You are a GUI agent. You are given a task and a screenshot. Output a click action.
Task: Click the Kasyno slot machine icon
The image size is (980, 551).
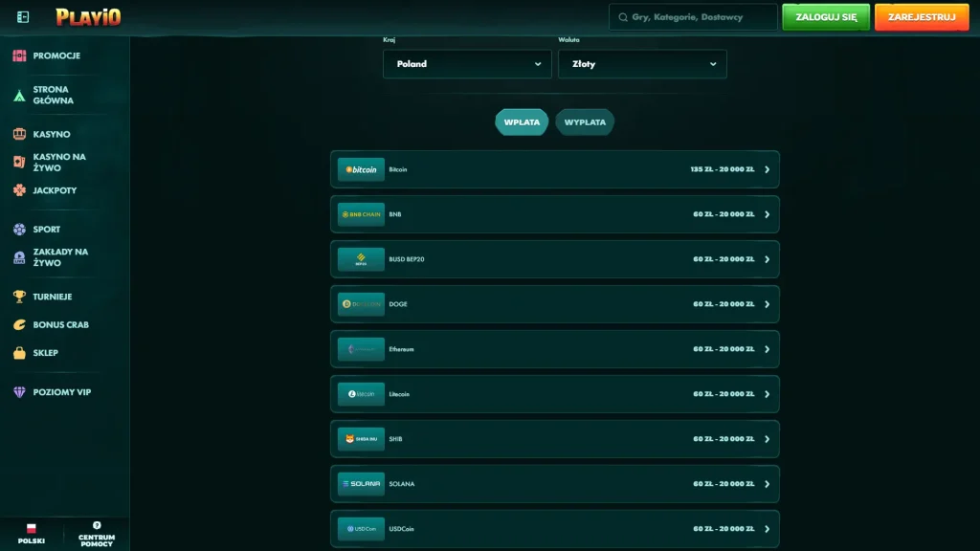[x=19, y=134]
